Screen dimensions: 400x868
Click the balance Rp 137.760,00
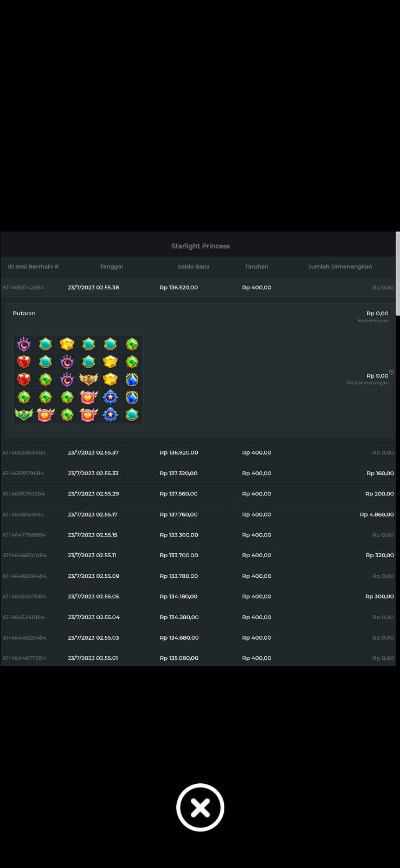pyautogui.click(x=179, y=514)
